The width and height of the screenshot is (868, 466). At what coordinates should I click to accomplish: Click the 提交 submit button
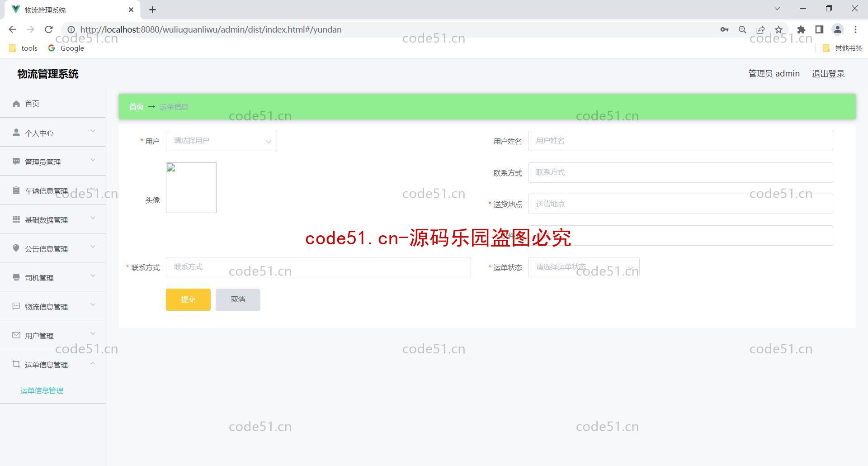188,300
